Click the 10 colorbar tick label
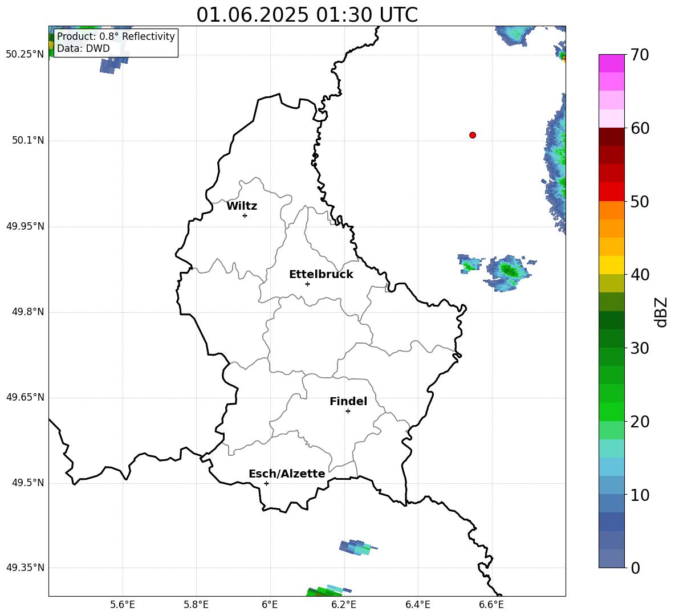The width and height of the screenshot is (675, 616). [x=640, y=495]
